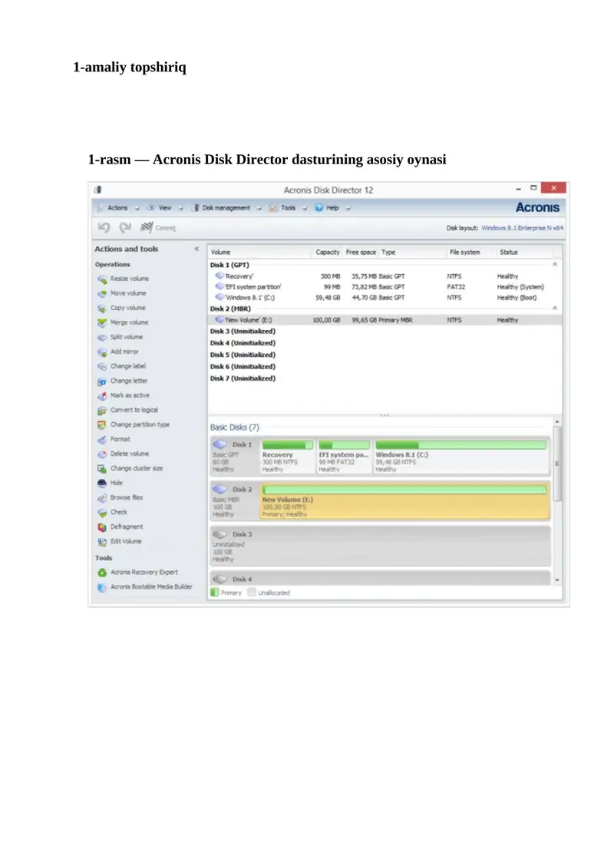
Task: Click the Defragment icon
Action: [x=102, y=527]
